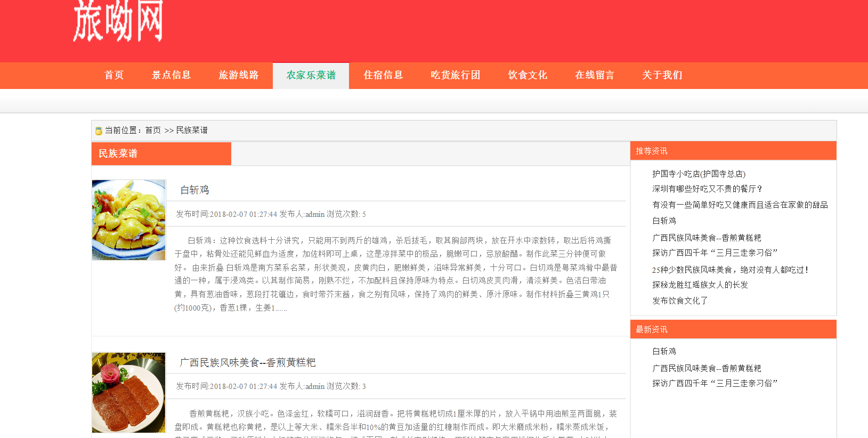Select the 旅游线路 navigation item
868x438 pixels.
(238, 75)
